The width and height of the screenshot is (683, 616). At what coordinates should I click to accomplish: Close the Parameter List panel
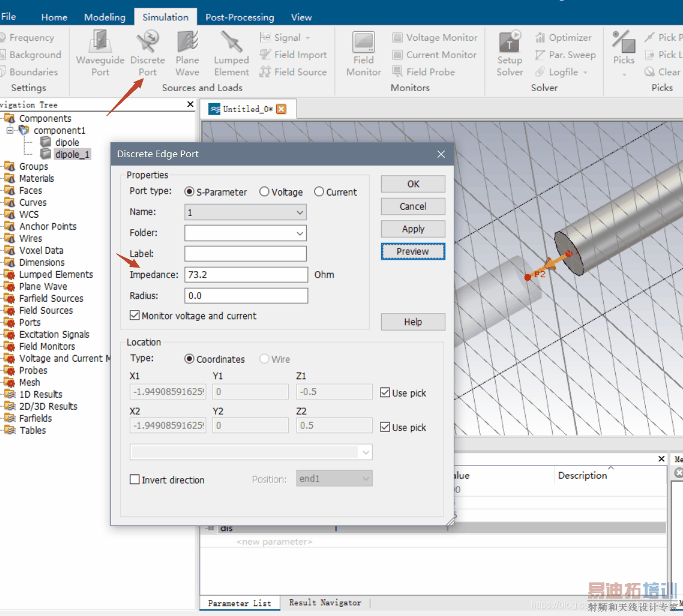tap(661, 459)
